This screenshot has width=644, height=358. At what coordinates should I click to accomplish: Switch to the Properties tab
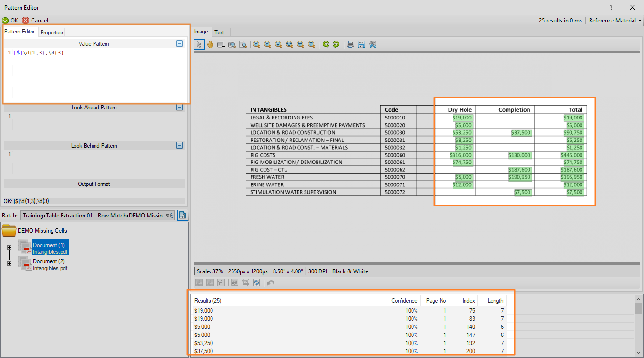pyautogui.click(x=52, y=33)
